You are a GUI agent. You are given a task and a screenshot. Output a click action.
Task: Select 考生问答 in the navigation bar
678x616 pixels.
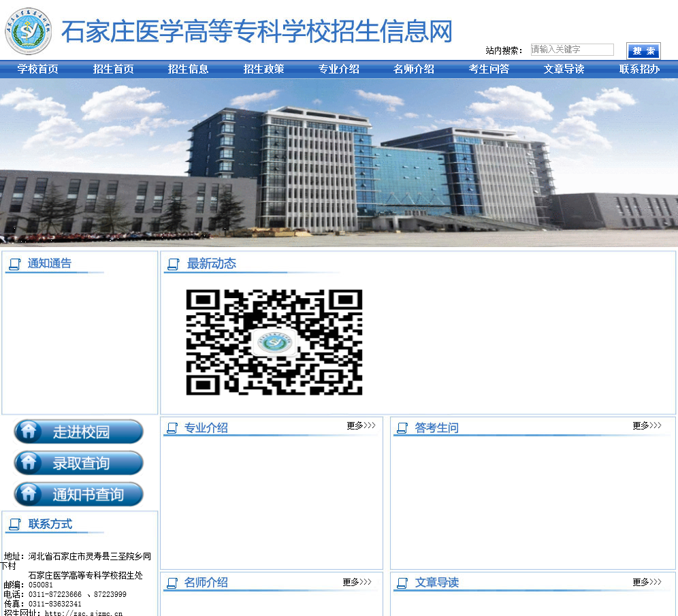click(489, 69)
